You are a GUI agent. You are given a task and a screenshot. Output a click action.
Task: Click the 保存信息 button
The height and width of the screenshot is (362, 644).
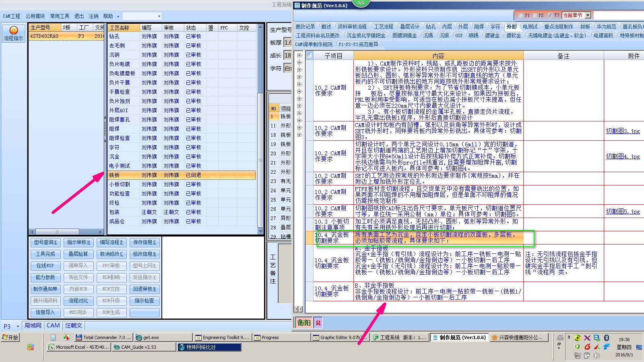(x=144, y=243)
